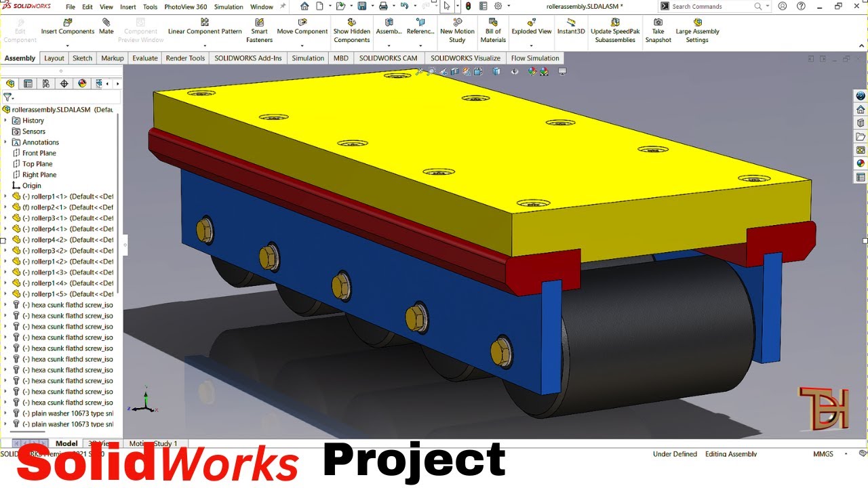Toggle Show Hidden Components
This screenshot has height=488, width=868.
[351, 31]
